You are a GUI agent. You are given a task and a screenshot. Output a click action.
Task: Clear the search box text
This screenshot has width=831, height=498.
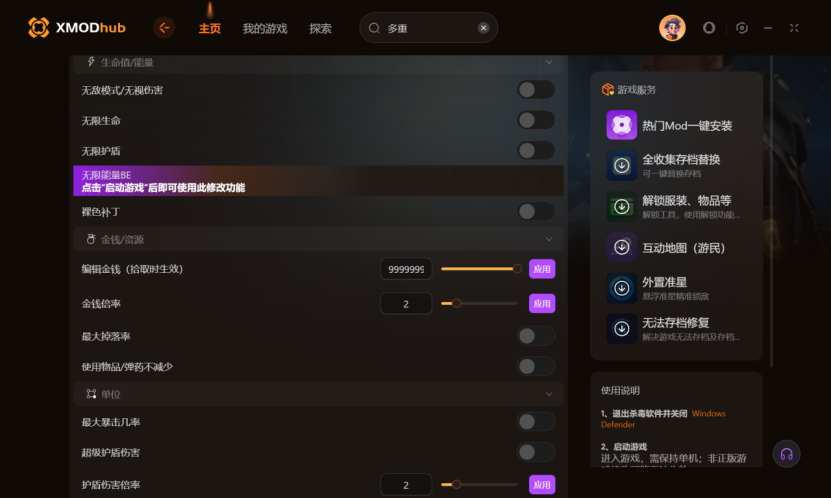pos(483,28)
